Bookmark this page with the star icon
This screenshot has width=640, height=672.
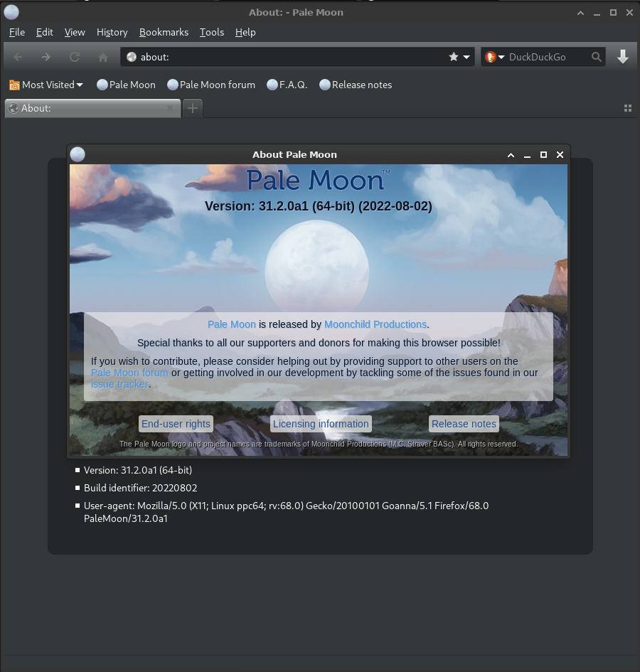coord(454,57)
